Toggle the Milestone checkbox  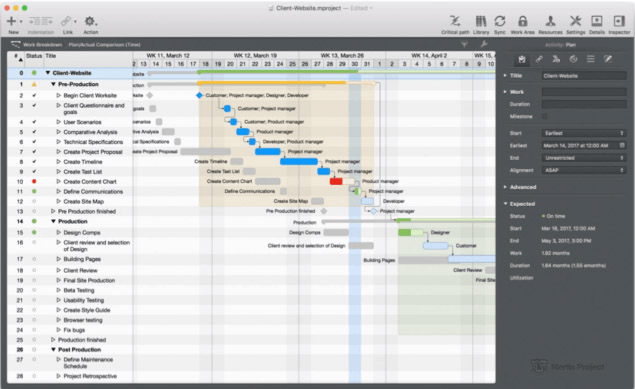tap(544, 116)
